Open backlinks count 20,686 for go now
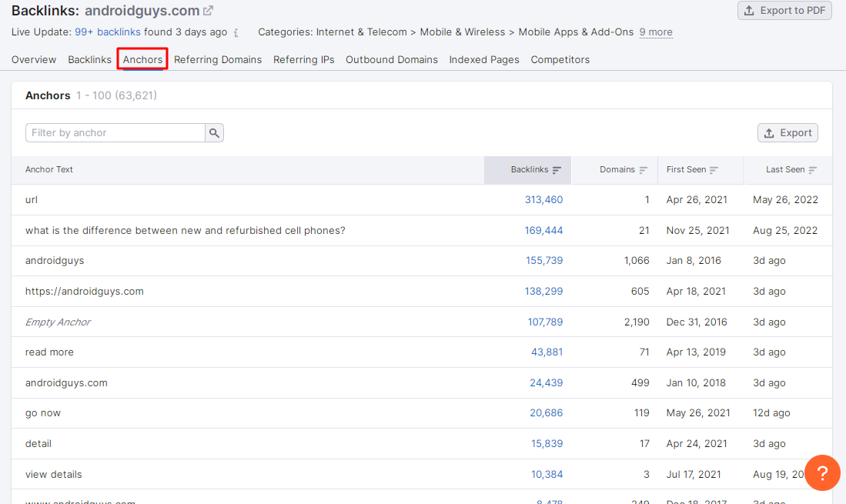Image resolution: width=846 pixels, height=504 pixels. coord(546,413)
